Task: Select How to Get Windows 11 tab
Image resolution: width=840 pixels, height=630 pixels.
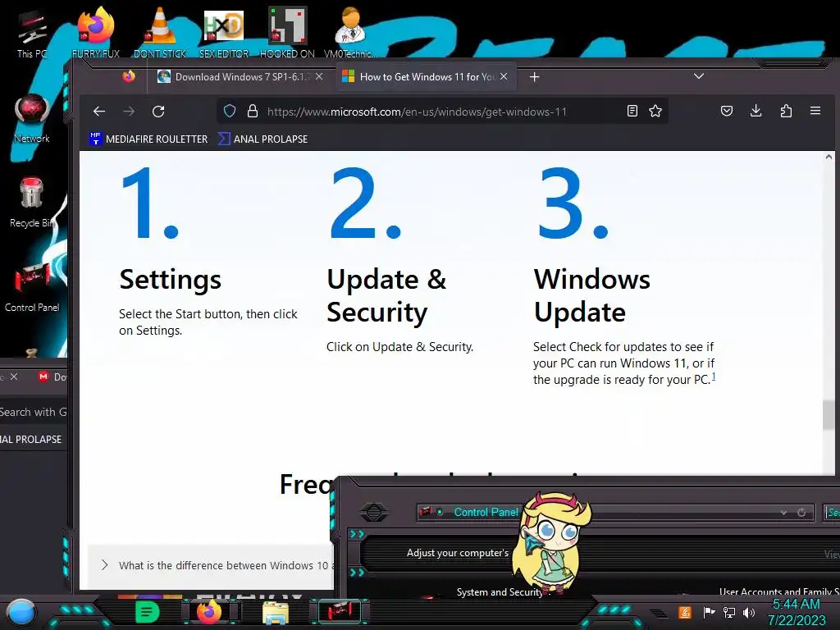Action: [426, 77]
